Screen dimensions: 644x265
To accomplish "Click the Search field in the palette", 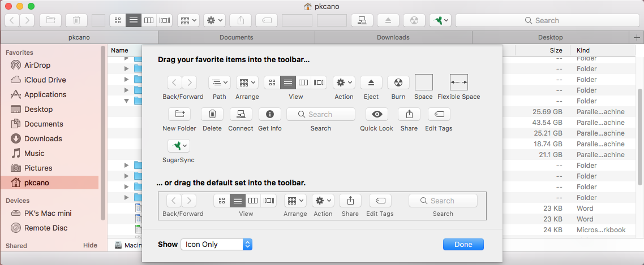I will pyautogui.click(x=321, y=114).
